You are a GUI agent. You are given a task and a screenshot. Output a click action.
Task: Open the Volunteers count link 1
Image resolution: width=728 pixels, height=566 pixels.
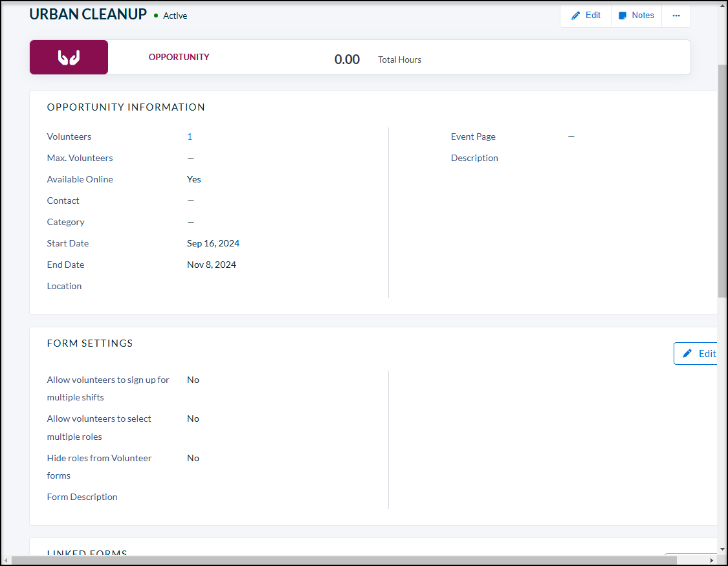190,137
